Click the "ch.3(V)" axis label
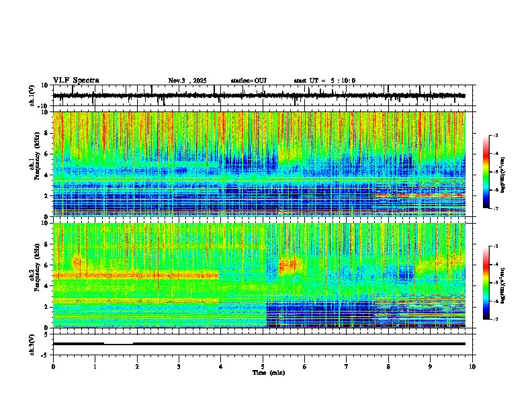The image size is (532, 411). point(32,345)
